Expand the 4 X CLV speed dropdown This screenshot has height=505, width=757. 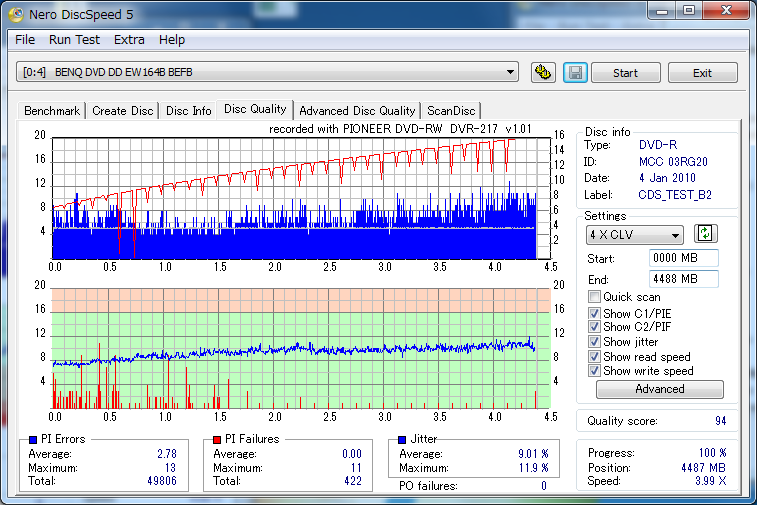(635, 235)
